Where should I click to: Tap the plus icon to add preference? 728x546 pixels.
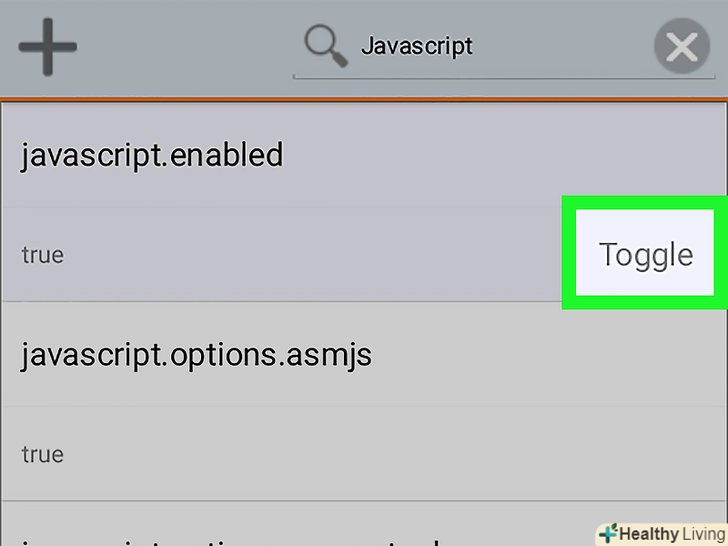tap(46, 46)
